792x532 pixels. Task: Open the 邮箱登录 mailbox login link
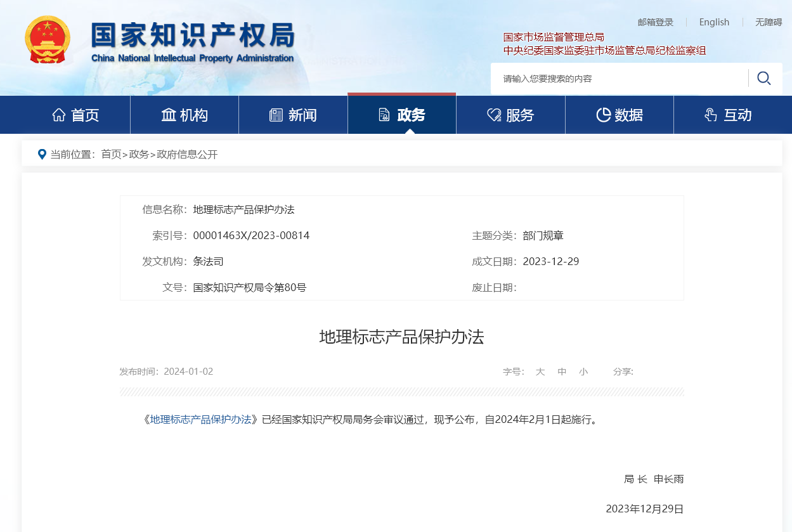[x=655, y=22]
